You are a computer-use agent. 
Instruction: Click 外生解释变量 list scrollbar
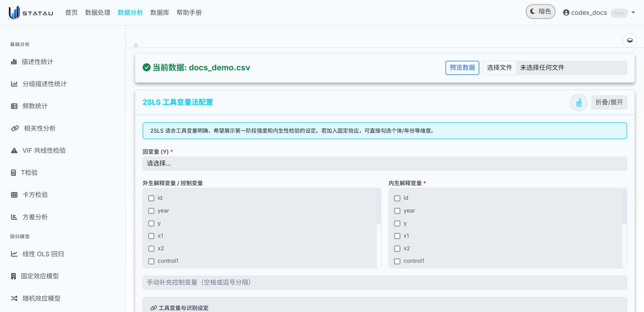tap(379, 207)
